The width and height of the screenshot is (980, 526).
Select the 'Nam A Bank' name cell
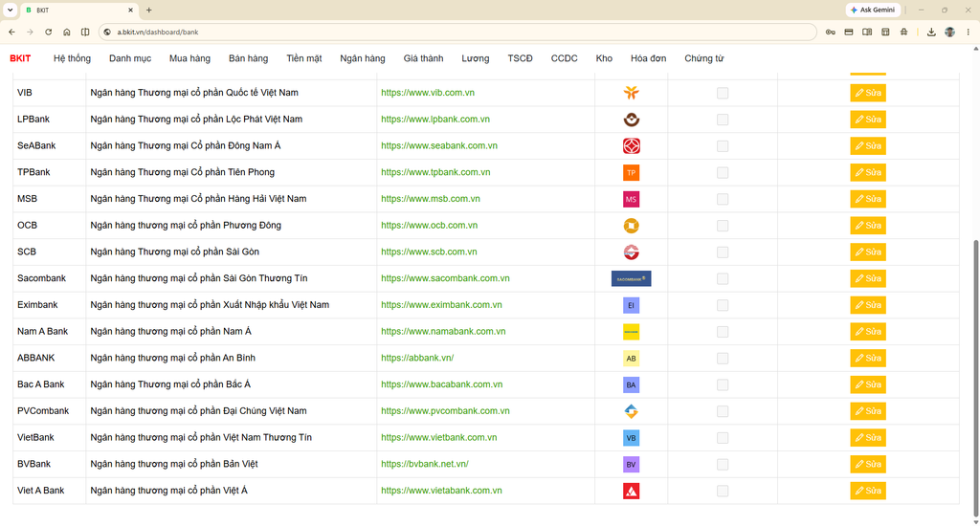click(x=50, y=332)
